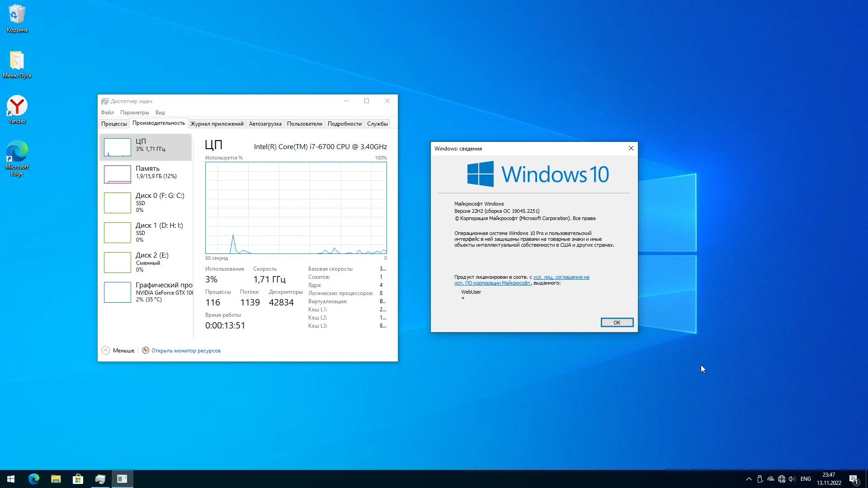
Task: Click the Microsoft Store taskbar icon
Action: (x=78, y=479)
